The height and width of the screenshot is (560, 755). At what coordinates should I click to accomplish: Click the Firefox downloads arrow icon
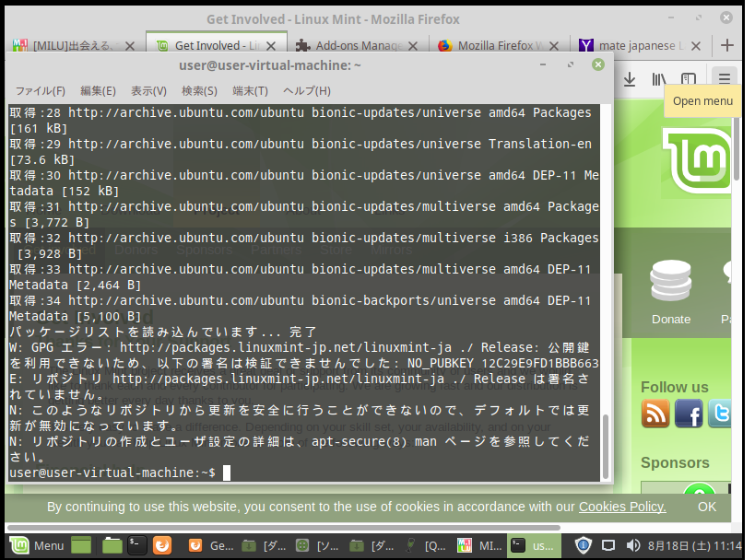point(630,79)
